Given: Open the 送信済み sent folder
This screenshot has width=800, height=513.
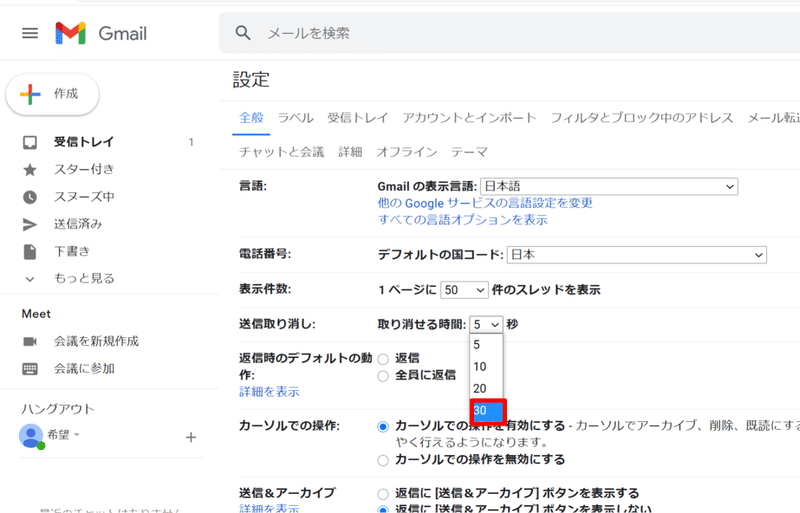Looking at the screenshot, I should coord(78,224).
